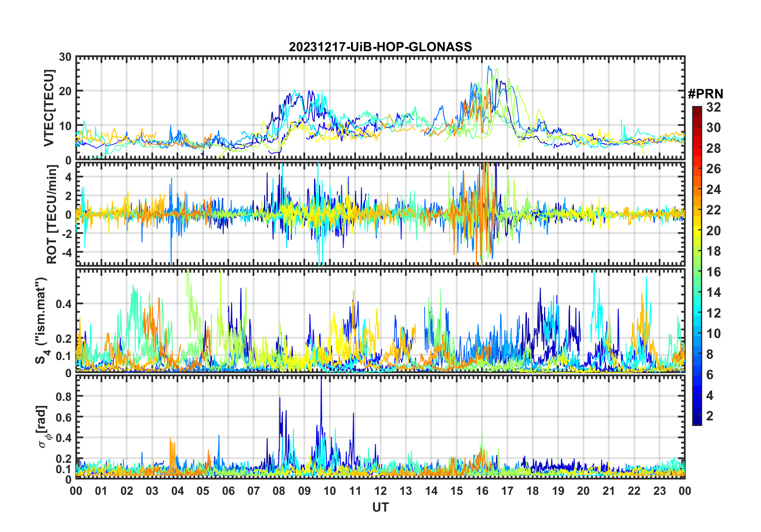Click x-axis hour tick label 11

tap(355, 491)
